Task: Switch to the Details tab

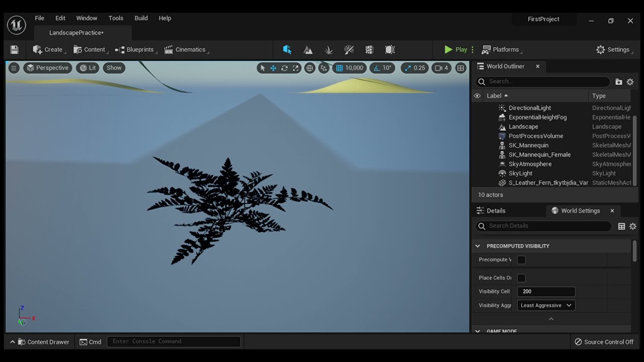Action: click(491, 211)
